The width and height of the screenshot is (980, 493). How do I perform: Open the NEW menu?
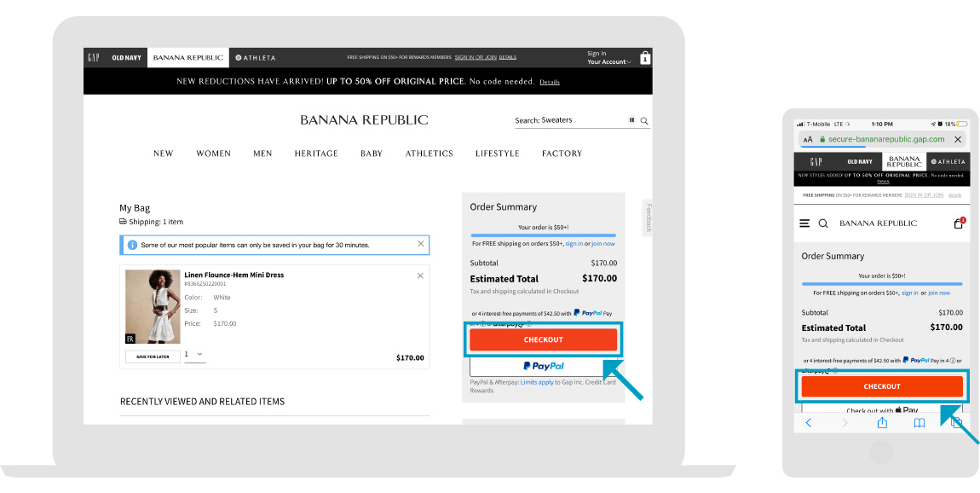coord(163,154)
